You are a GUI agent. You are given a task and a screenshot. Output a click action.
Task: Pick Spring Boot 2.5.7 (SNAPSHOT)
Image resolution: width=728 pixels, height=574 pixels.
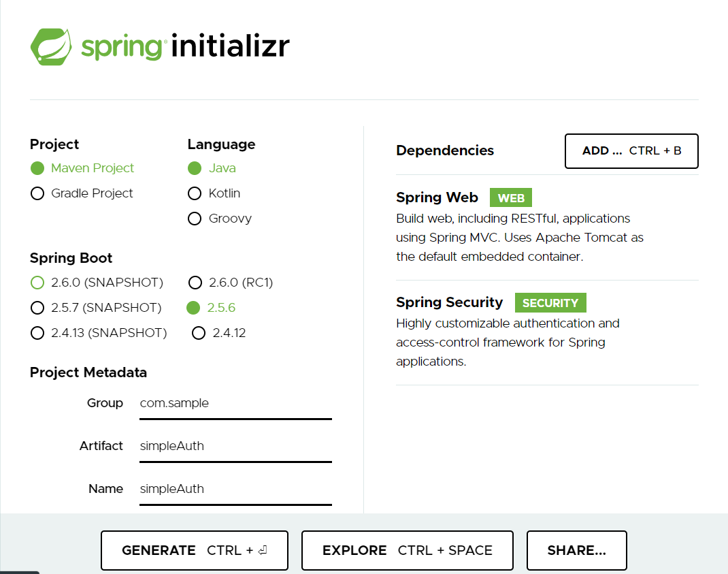[x=37, y=307]
